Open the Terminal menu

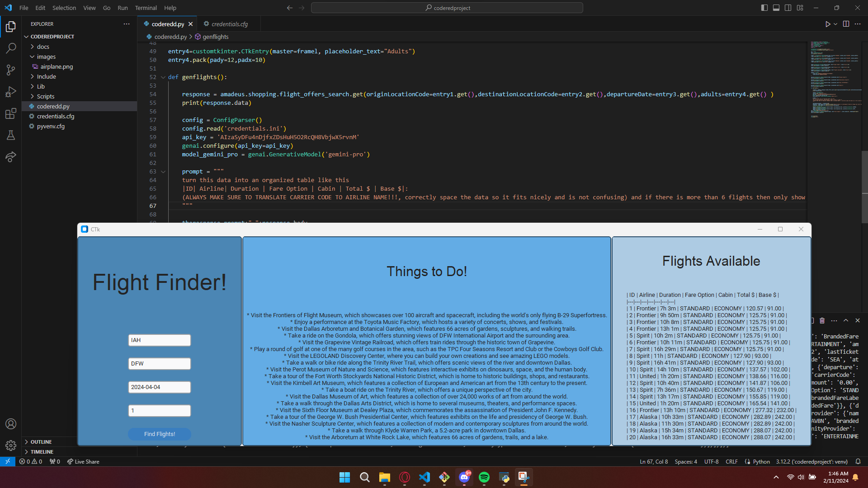pos(146,8)
